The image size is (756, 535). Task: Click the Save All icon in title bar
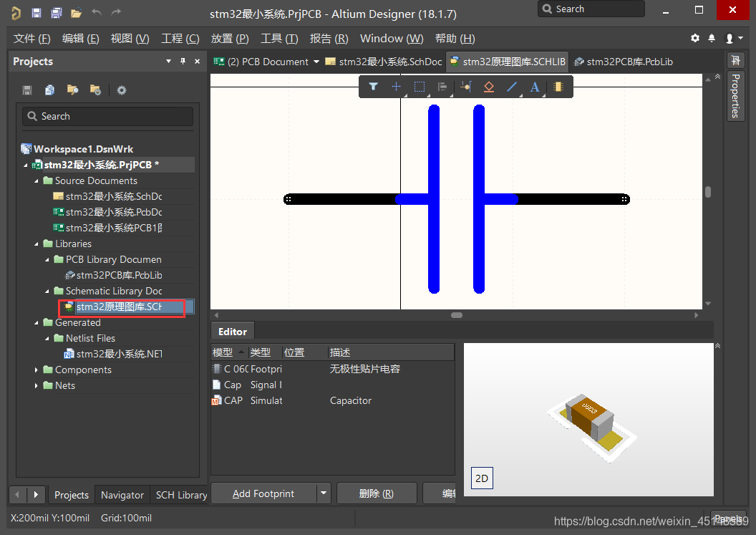[x=56, y=14]
